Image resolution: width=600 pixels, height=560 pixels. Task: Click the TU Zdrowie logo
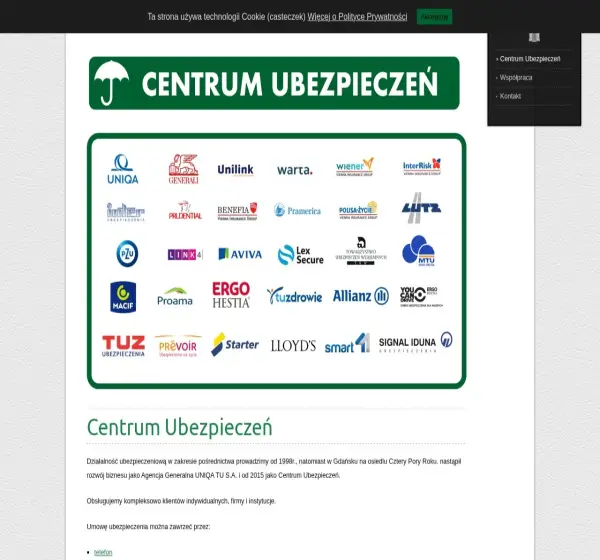tap(295, 296)
